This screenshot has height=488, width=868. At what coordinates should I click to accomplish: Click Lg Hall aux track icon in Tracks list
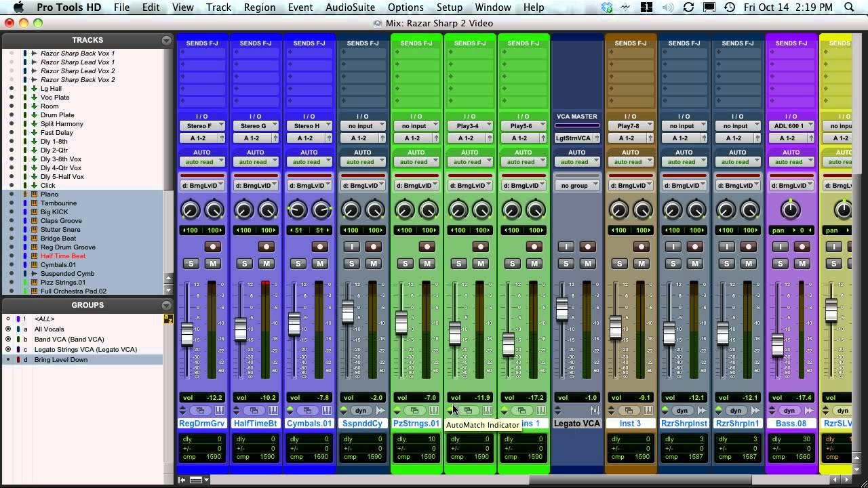point(34,89)
